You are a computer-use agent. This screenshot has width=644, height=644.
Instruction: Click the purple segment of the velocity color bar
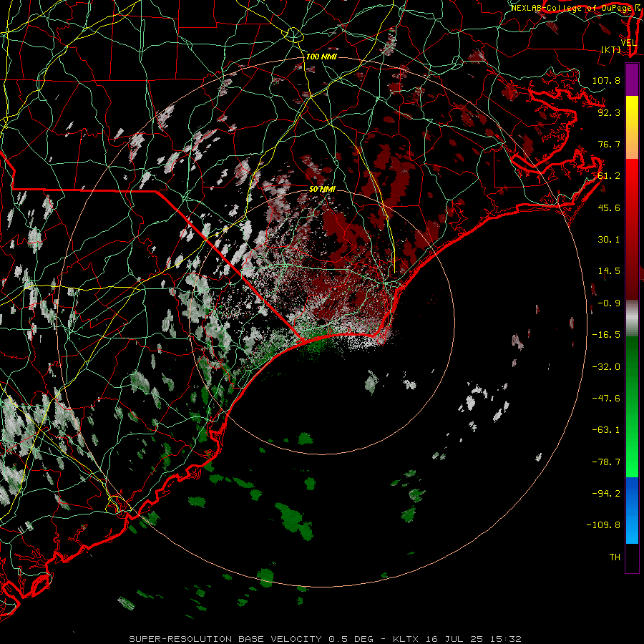pos(632,79)
